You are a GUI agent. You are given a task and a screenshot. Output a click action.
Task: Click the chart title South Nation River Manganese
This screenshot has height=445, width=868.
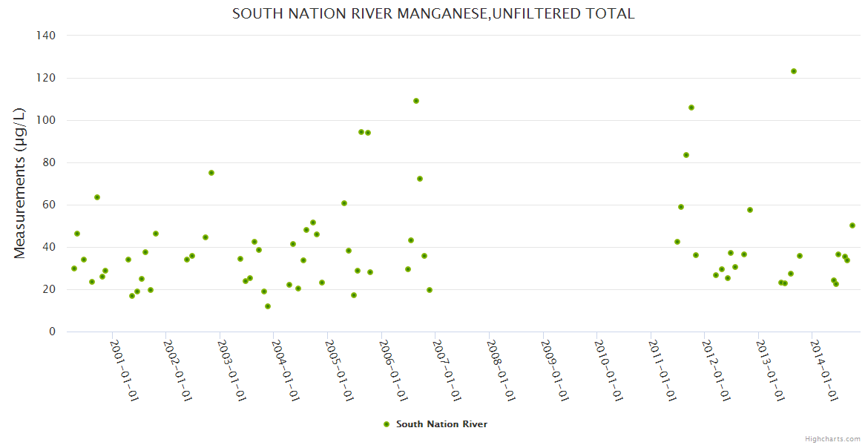coord(433,14)
